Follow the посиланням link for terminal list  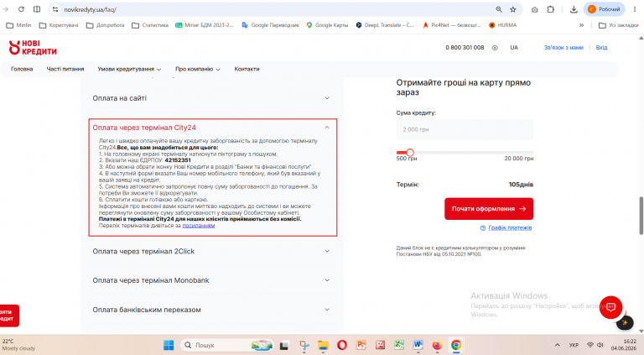(199, 226)
